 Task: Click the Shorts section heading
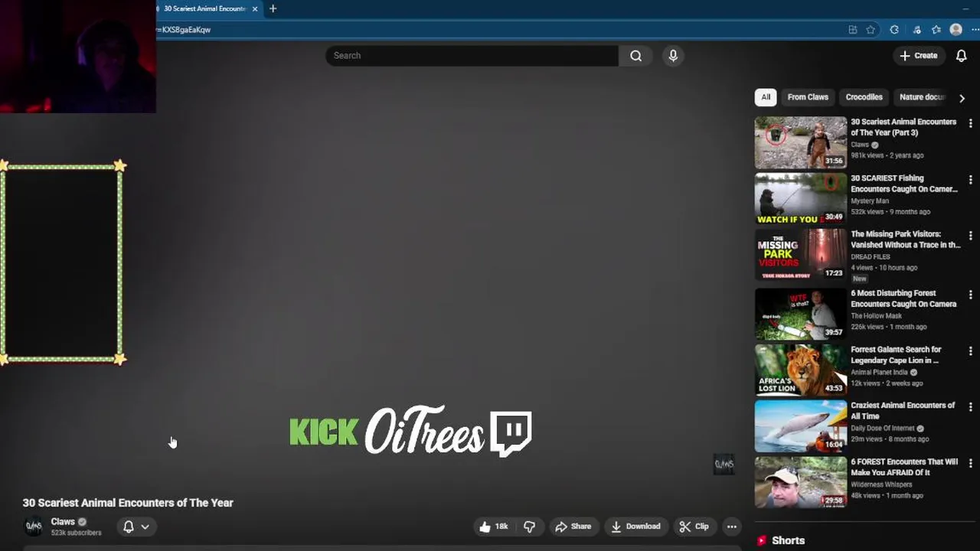tap(788, 540)
